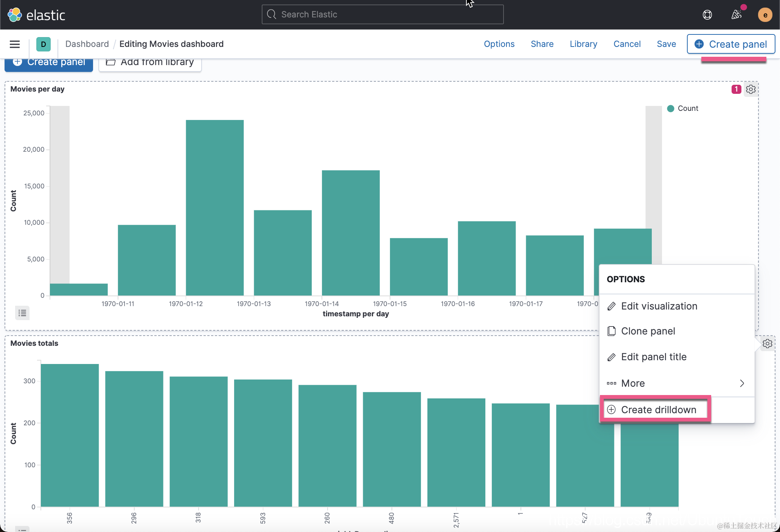Screen dimensions: 780x532
Task: Click Create drilldown option
Action: pos(658,410)
